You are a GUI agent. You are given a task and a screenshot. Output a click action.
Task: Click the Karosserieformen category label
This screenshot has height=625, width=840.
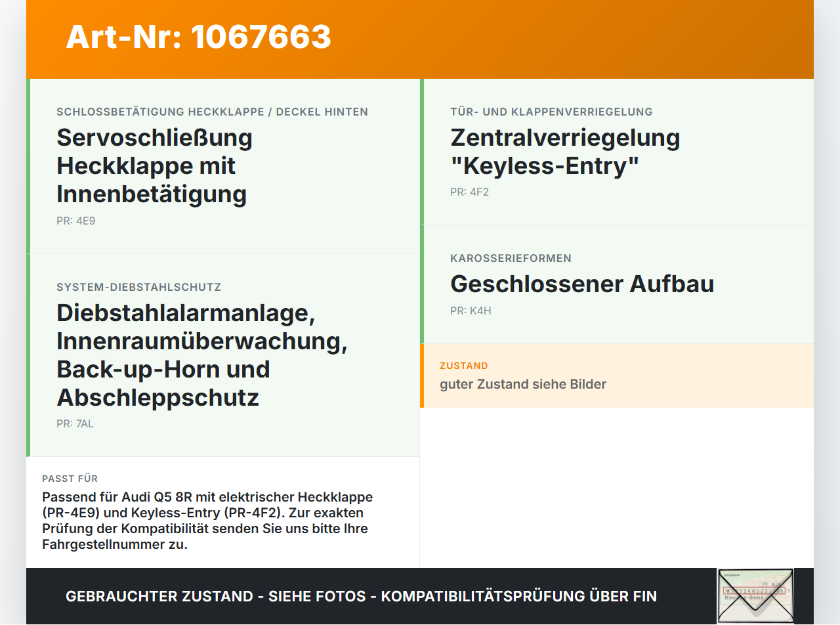point(511,258)
